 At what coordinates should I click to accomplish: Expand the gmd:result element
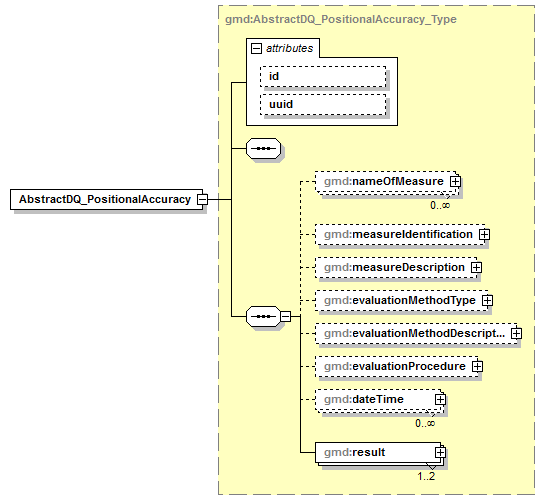click(x=440, y=452)
